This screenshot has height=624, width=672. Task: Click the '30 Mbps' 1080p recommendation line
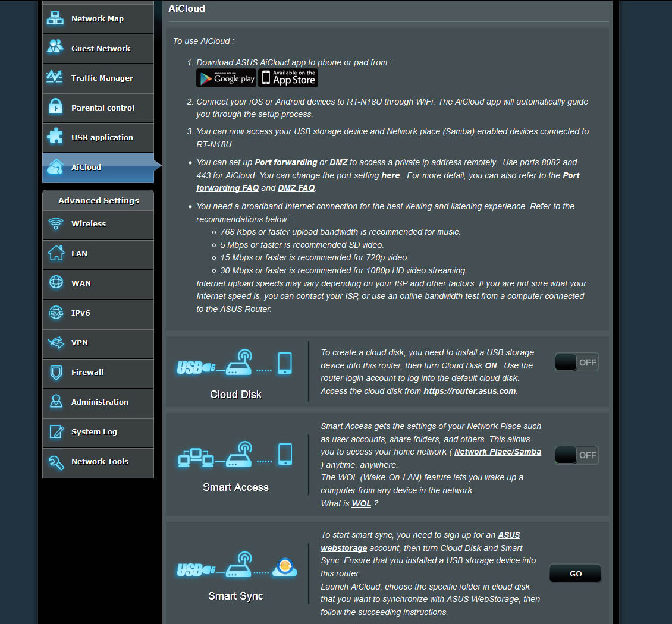click(x=343, y=270)
